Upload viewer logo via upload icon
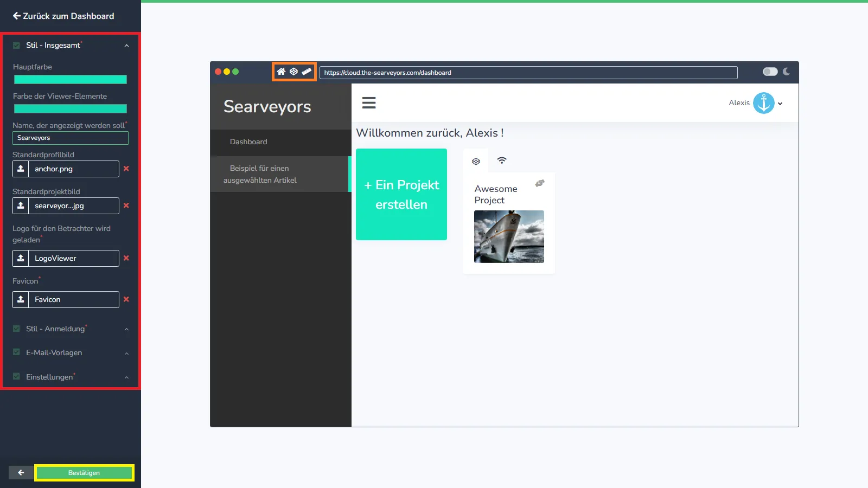The width and height of the screenshot is (868, 488). point(21,258)
